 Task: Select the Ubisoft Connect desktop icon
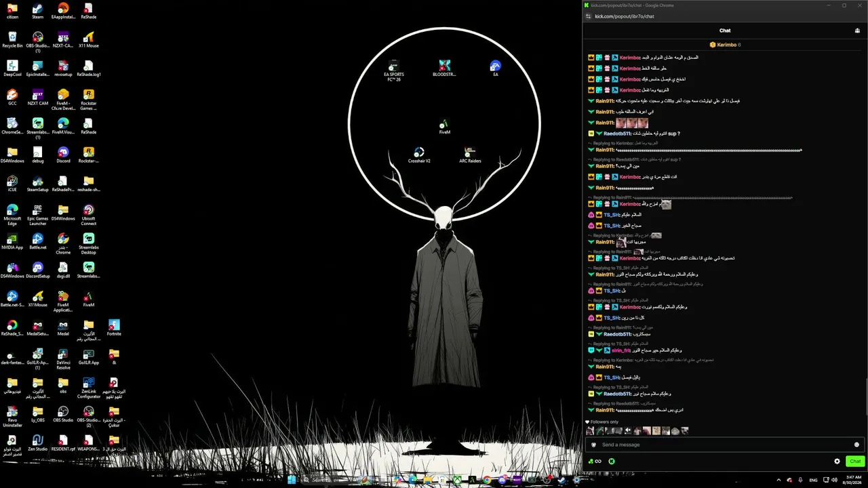[x=89, y=215]
